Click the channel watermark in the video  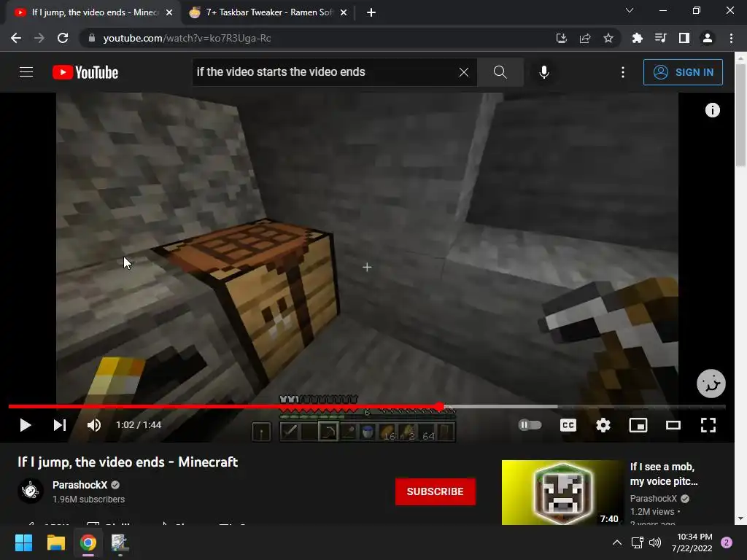point(711,384)
